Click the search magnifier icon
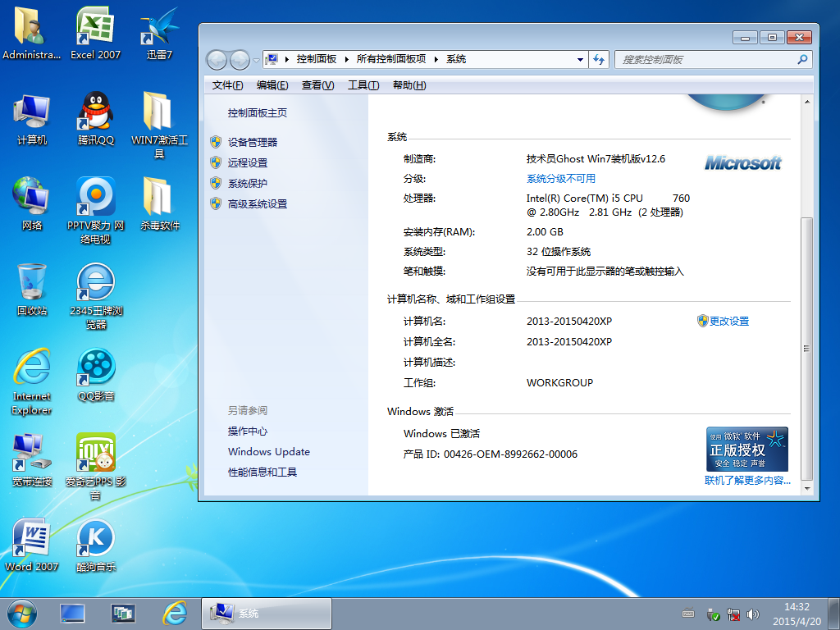 [802, 59]
